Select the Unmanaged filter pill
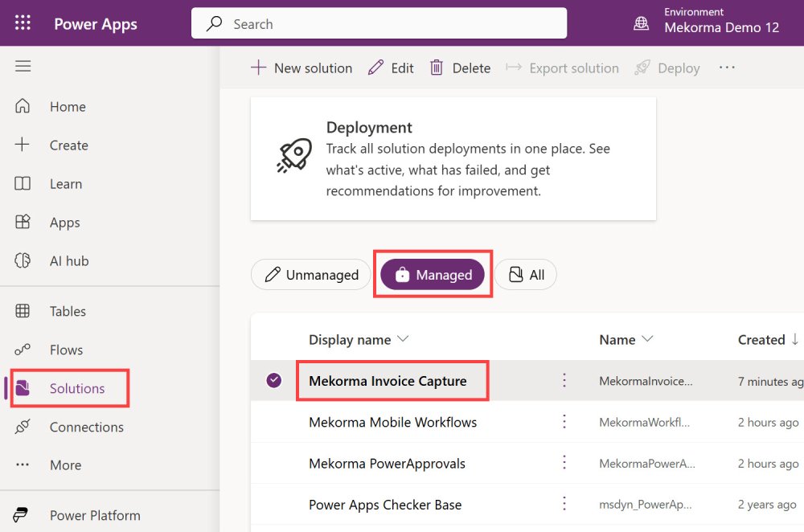The width and height of the screenshot is (804, 532). tap(310, 275)
